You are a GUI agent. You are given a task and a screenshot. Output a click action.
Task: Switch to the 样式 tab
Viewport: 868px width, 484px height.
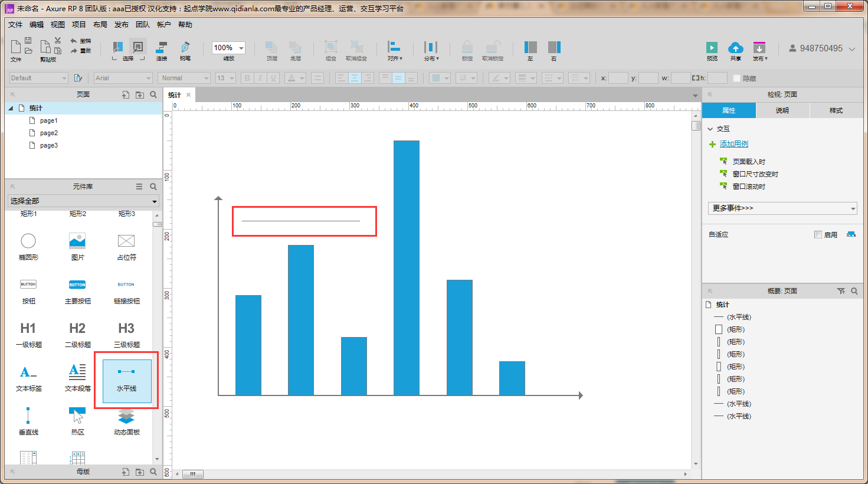pos(836,110)
